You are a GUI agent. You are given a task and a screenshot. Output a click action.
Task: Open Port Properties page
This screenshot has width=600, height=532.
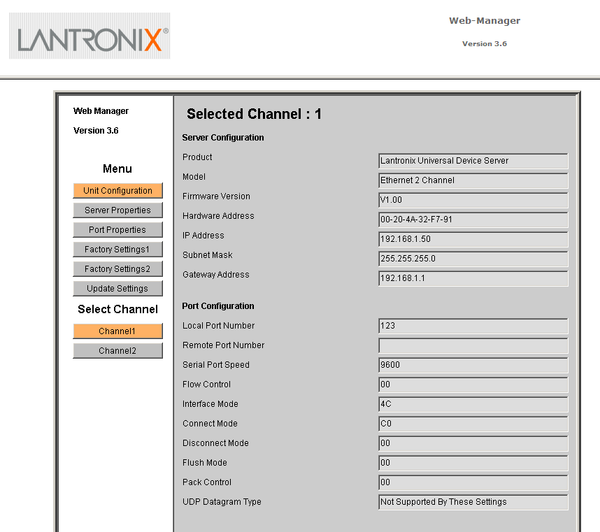click(x=118, y=230)
